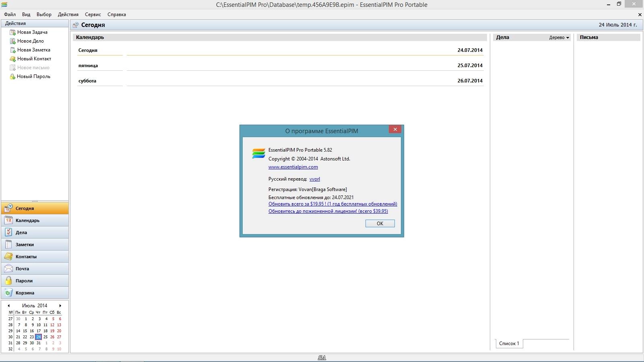Click the EssentialPIM app icon in the title bar
This screenshot has height=362, width=644.
(4, 5)
